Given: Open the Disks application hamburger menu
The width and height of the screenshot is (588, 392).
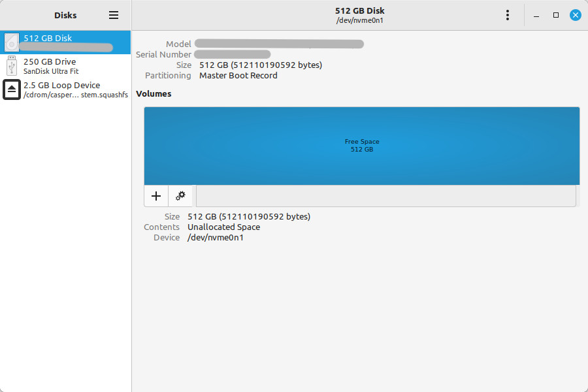Looking at the screenshot, I should tap(114, 15).
